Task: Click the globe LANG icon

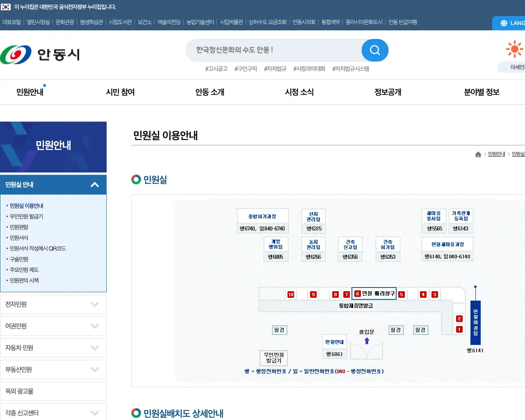Action: click(x=504, y=23)
